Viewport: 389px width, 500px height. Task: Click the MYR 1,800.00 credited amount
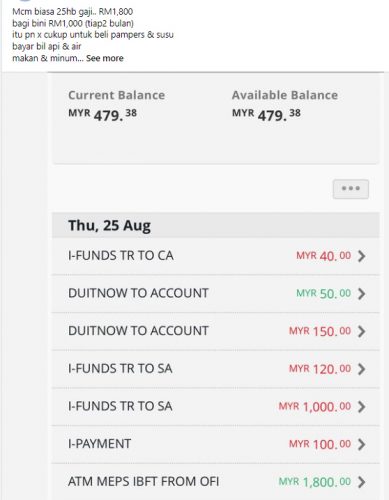click(315, 482)
